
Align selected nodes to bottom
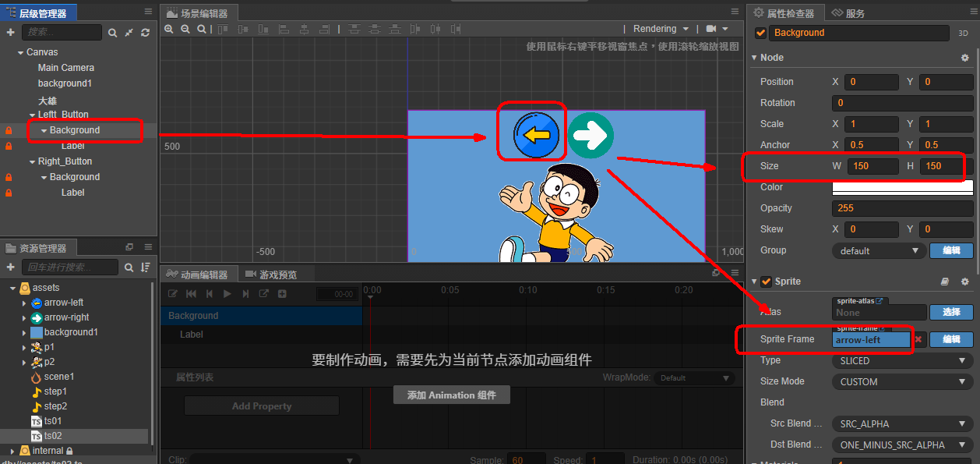(263, 29)
